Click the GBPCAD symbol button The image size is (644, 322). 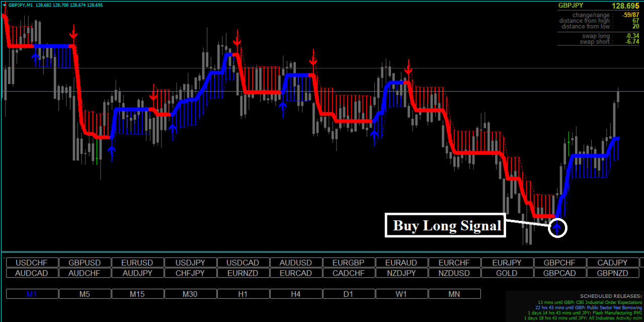pos(560,273)
